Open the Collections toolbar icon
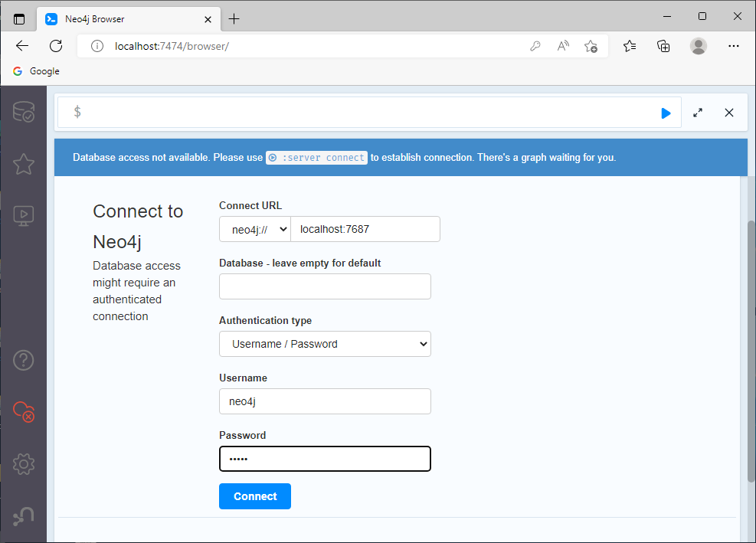756x543 pixels. (663, 46)
